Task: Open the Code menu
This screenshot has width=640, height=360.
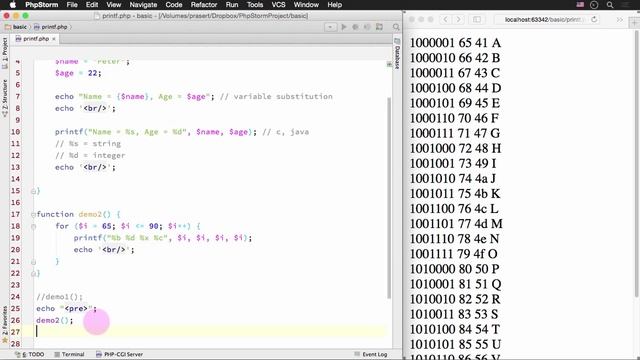Action: [x=174, y=5]
